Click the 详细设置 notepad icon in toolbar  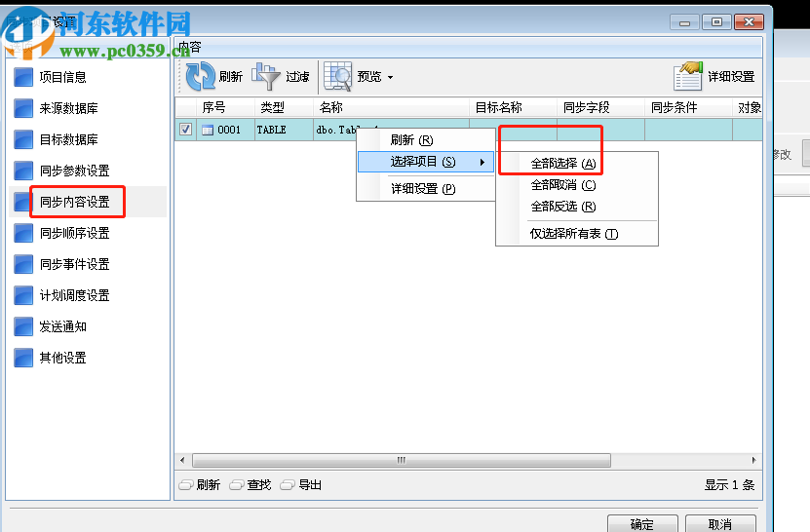coord(688,76)
